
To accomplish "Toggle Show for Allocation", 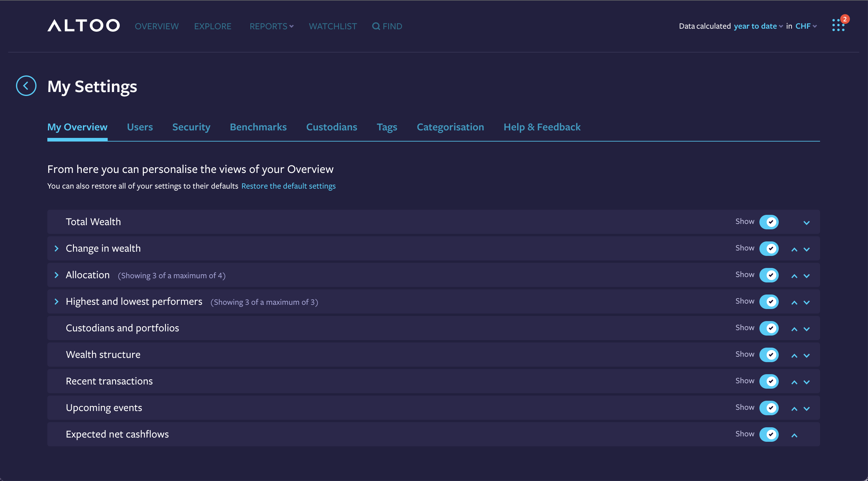I will [768, 275].
